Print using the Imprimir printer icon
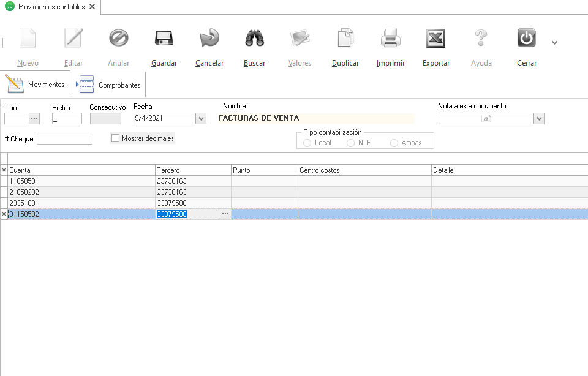 click(391, 39)
